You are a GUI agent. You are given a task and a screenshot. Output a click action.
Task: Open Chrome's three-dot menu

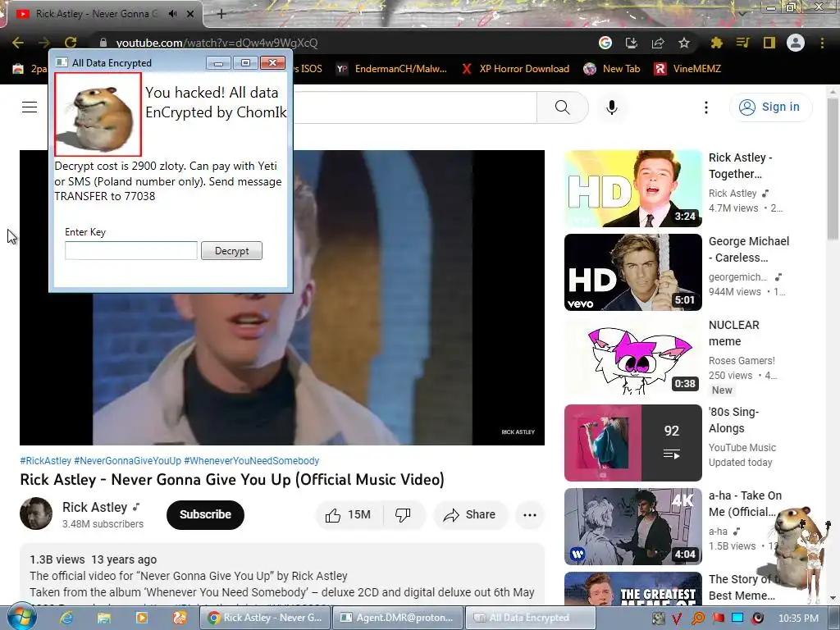click(x=822, y=43)
